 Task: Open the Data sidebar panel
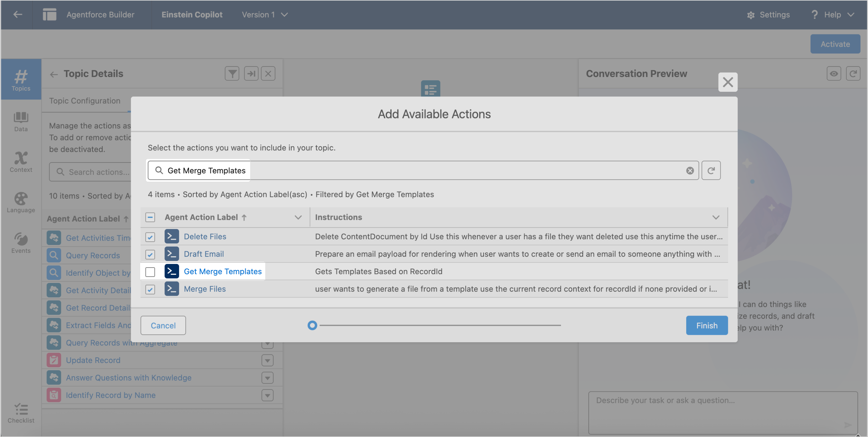(21, 121)
